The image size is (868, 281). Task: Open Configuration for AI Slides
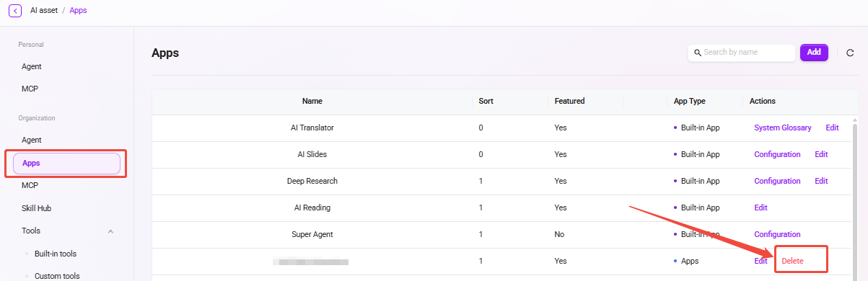click(777, 154)
